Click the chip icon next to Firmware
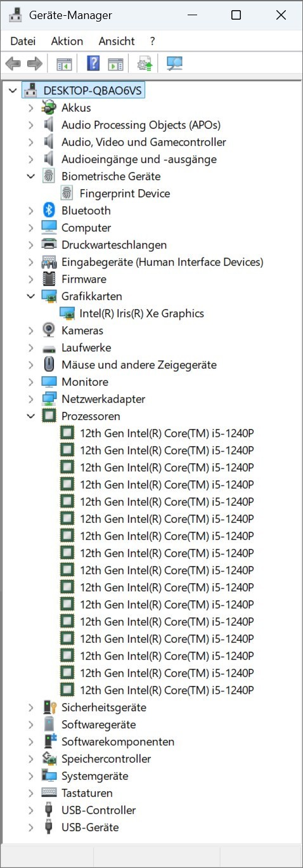Viewport: 303px width, 868px height. tap(49, 279)
